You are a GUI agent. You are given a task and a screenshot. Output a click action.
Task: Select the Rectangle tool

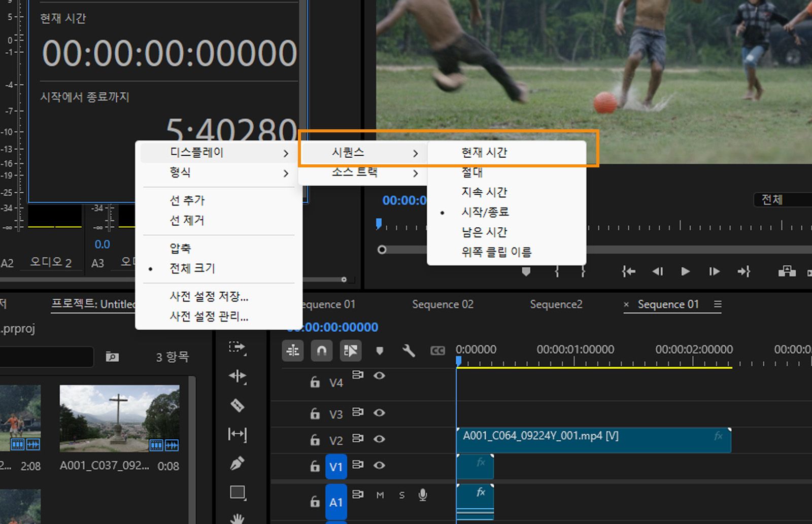[x=237, y=493]
